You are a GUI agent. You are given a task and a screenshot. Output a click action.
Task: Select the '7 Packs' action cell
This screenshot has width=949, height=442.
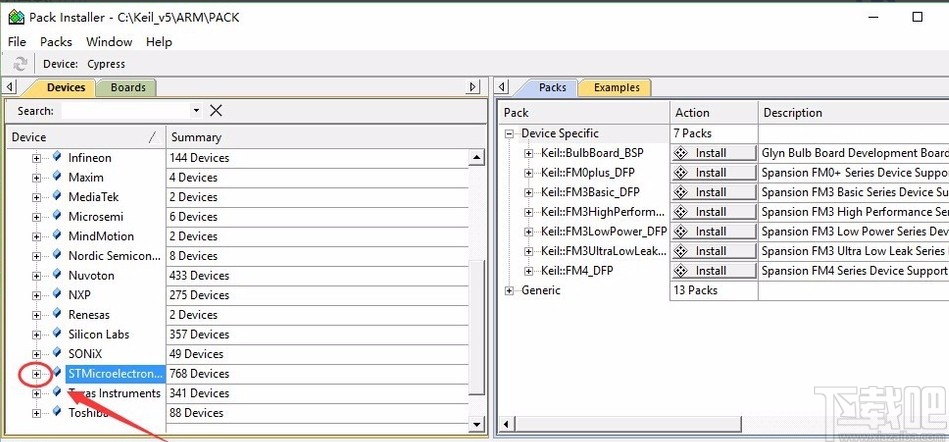[x=714, y=133]
